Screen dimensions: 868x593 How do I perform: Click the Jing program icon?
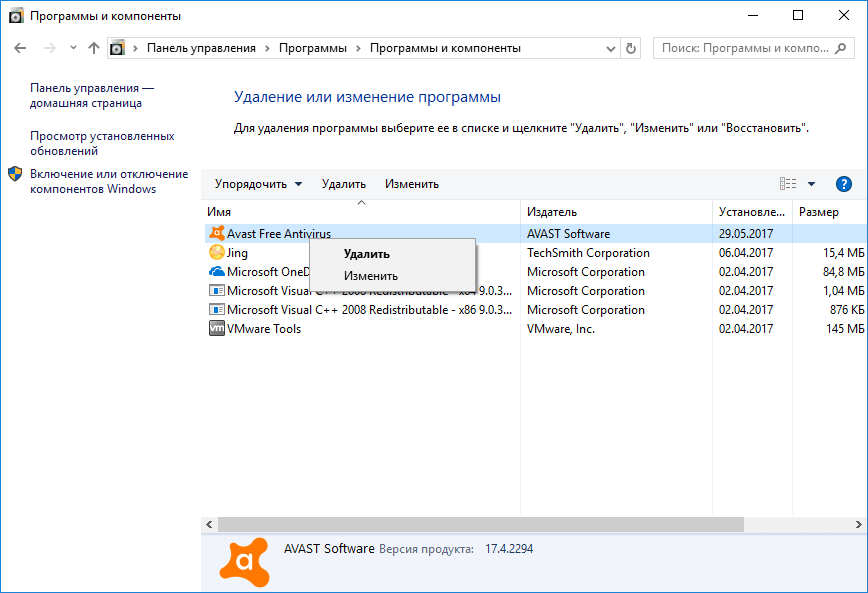pos(216,252)
